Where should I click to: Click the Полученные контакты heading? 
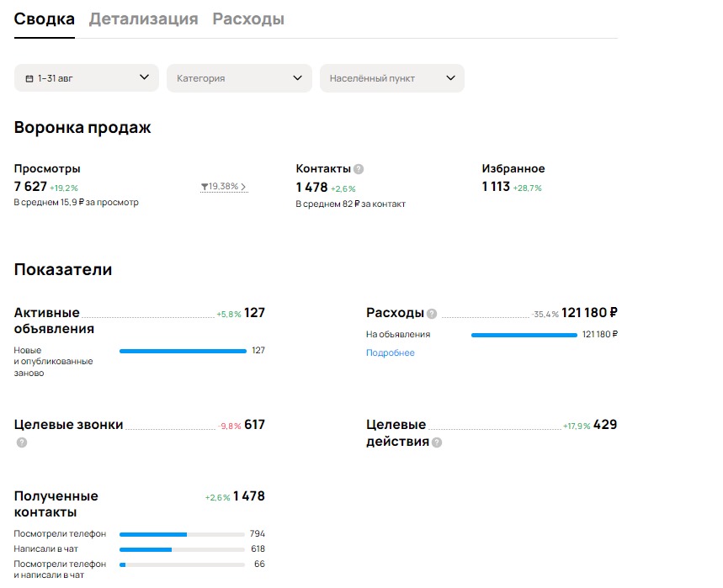tap(56, 504)
